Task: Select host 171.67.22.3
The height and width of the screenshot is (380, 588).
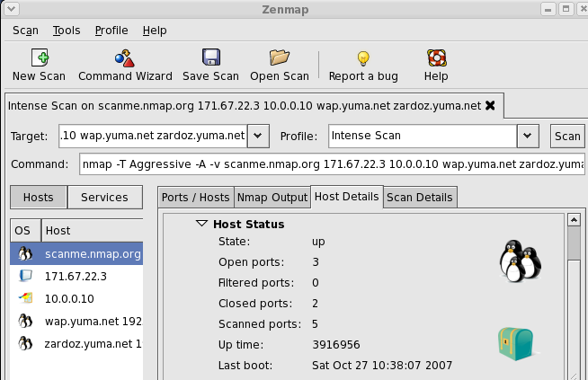Action: pyautogui.click(x=76, y=276)
